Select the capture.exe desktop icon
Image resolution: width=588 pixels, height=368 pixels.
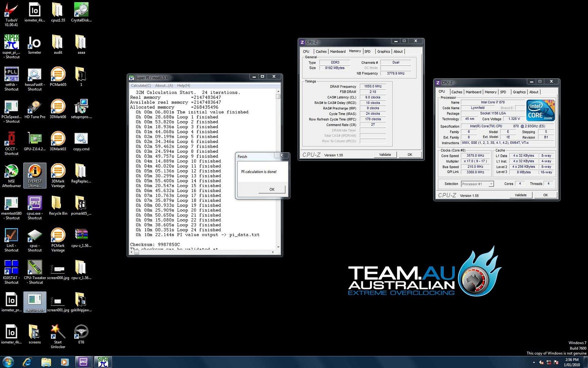pyautogui.click(x=35, y=302)
